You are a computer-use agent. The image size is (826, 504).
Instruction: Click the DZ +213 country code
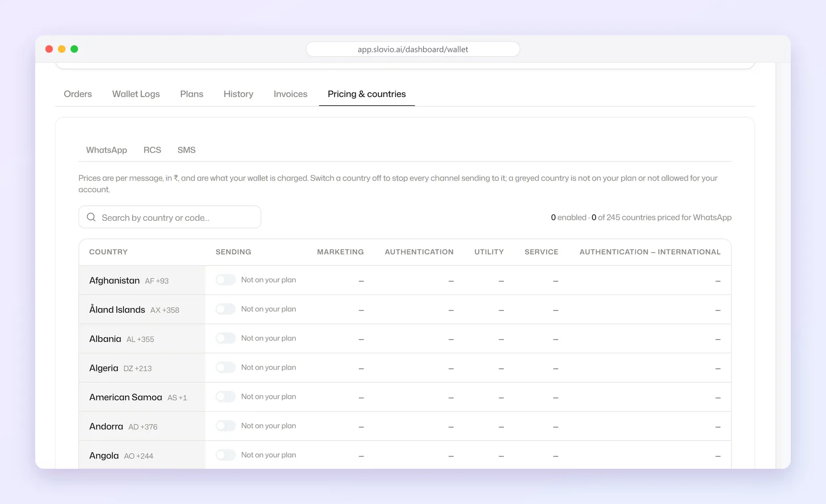[138, 368]
